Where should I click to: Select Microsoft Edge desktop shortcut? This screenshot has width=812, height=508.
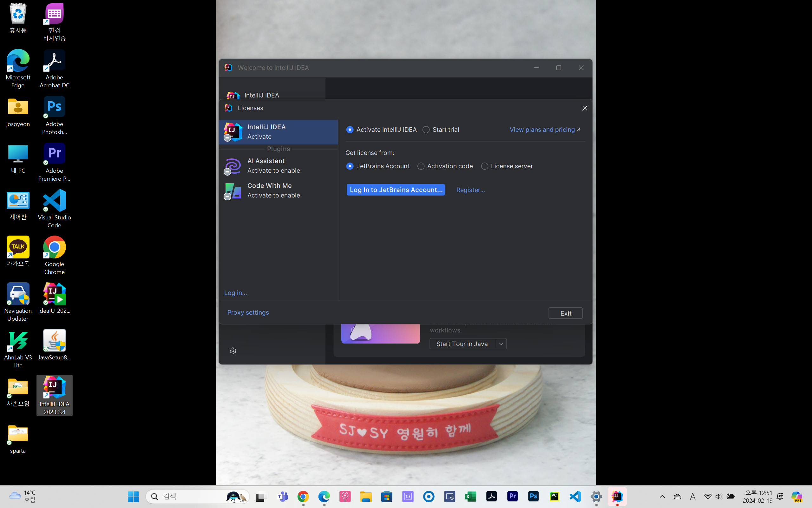pos(18,69)
